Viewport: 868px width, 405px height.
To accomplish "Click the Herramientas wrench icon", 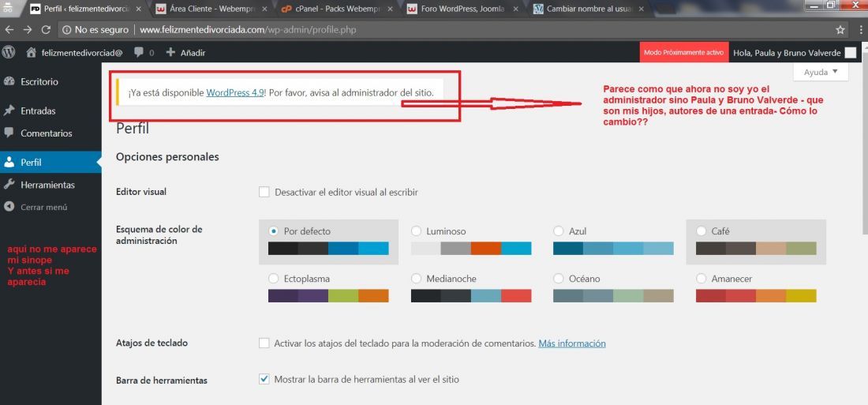I will point(9,185).
